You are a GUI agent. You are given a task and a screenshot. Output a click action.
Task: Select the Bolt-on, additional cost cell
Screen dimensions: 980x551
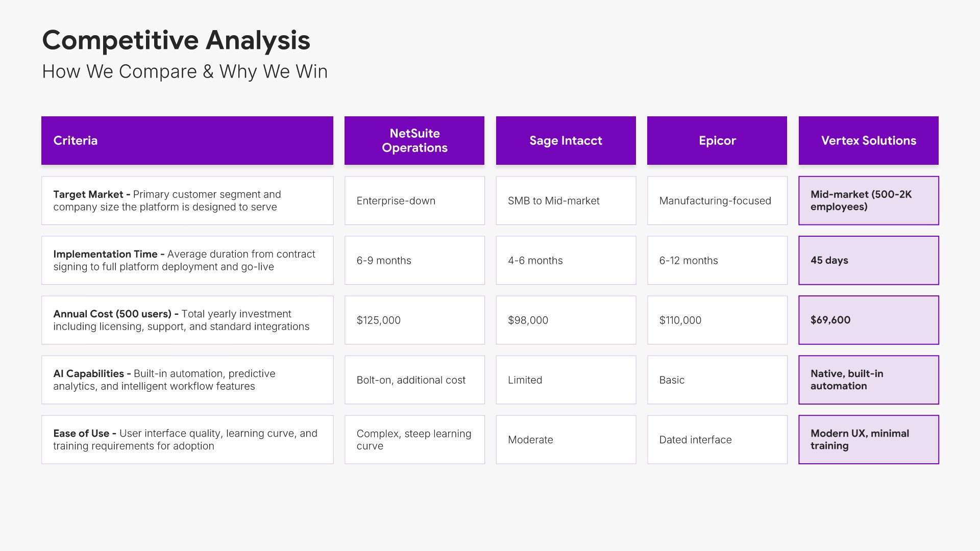pyautogui.click(x=414, y=380)
